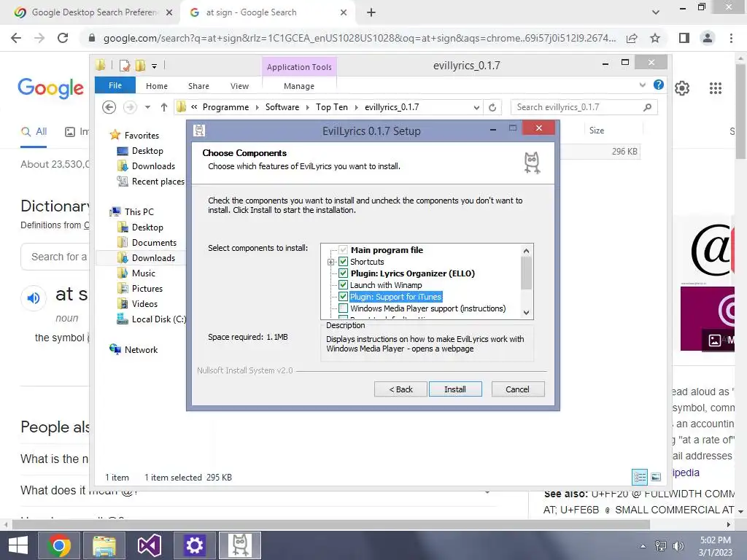Play the at sign pronunciation speaker icon
The image size is (747, 560).
pos(34,298)
